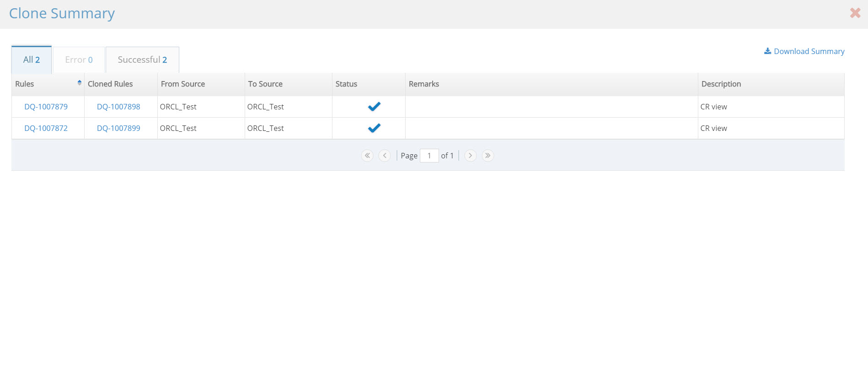Close the Clone Summary dialog
This screenshot has width=868, height=379.
click(855, 13)
